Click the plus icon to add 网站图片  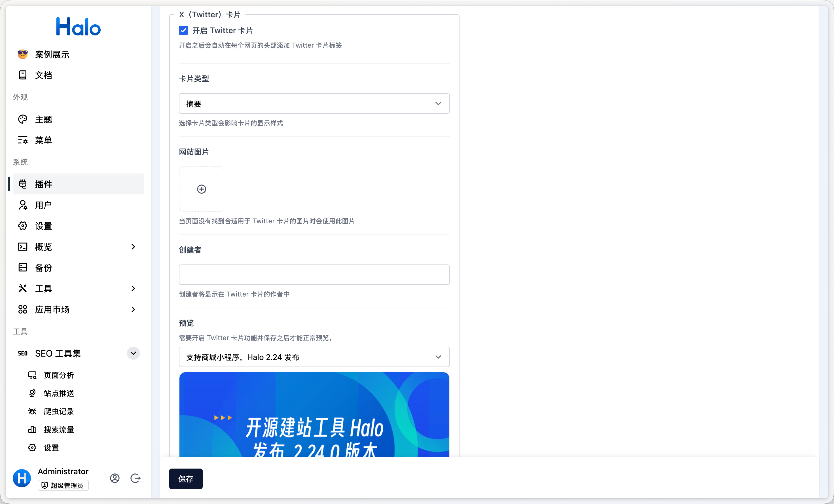(x=201, y=189)
